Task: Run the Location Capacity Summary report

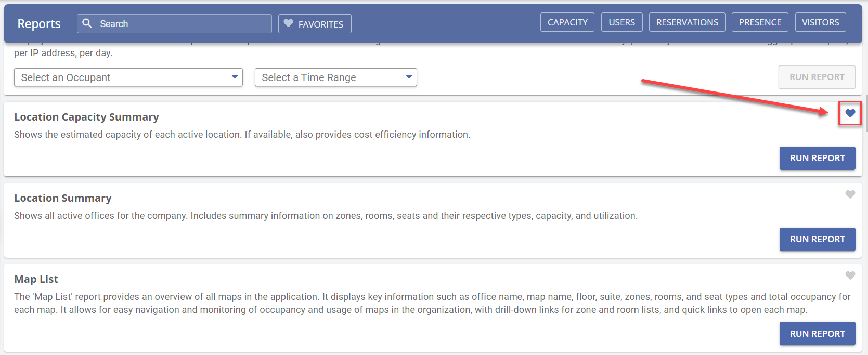Action: 818,158
